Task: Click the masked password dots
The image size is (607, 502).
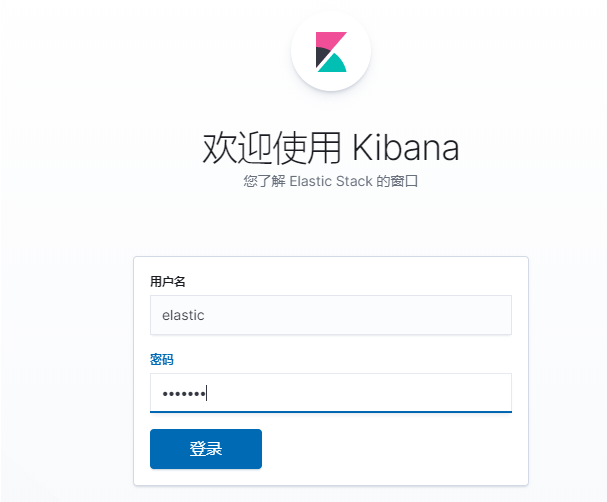Action: pyautogui.click(x=183, y=394)
